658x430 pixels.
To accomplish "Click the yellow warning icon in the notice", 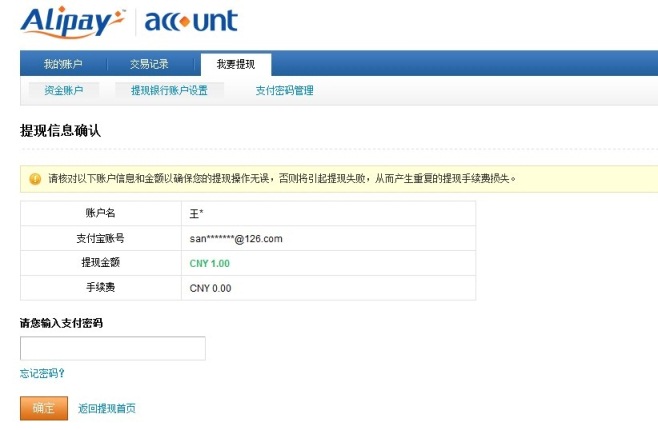I will coord(35,179).
